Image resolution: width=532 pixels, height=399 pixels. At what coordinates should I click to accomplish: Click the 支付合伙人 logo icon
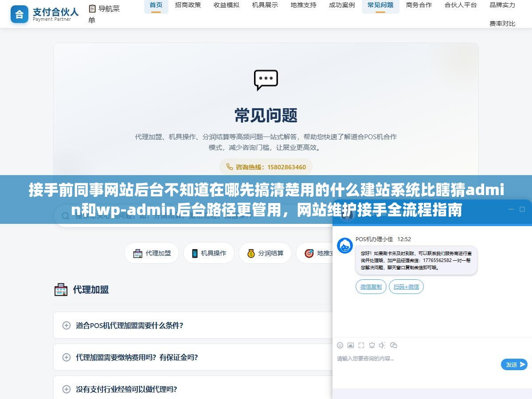click(20, 14)
